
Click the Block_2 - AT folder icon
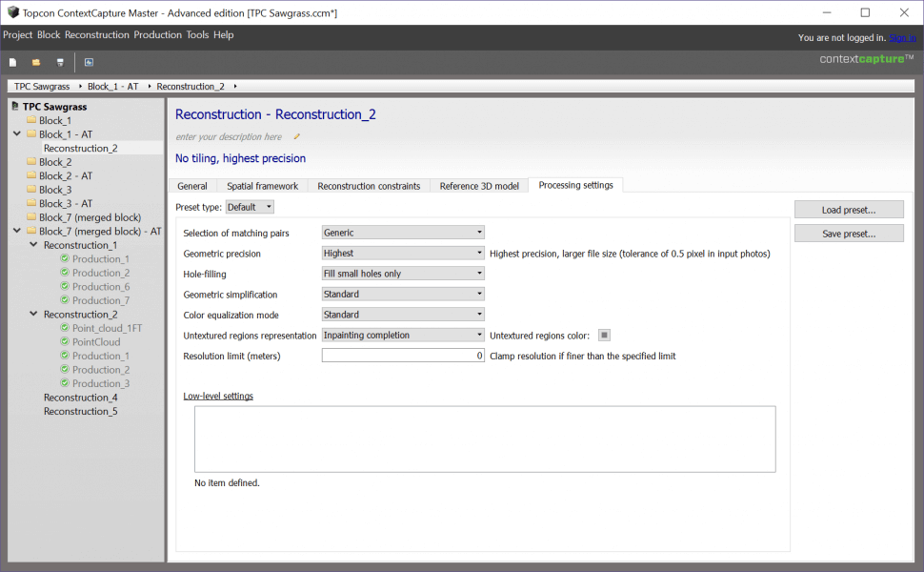(x=31, y=175)
